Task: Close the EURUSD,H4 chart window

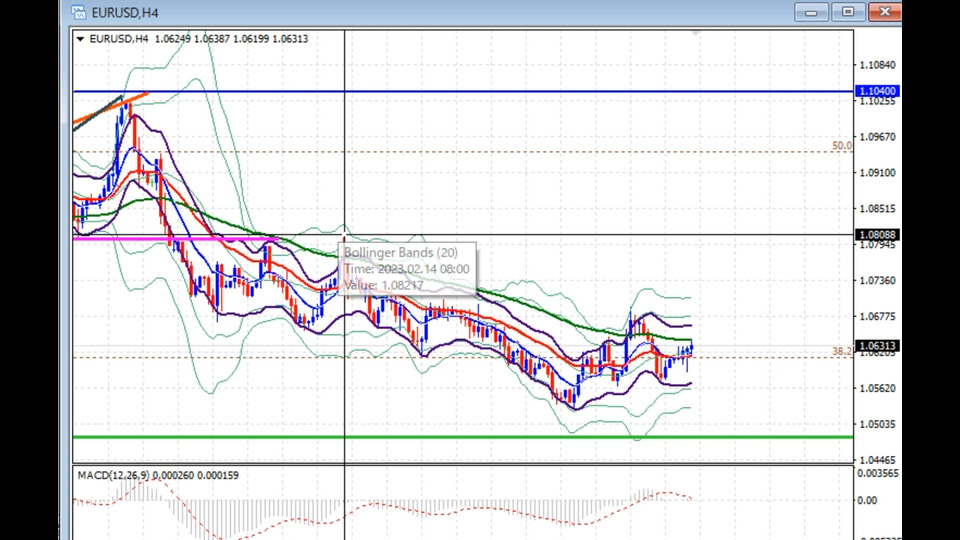Action: (885, 12)
